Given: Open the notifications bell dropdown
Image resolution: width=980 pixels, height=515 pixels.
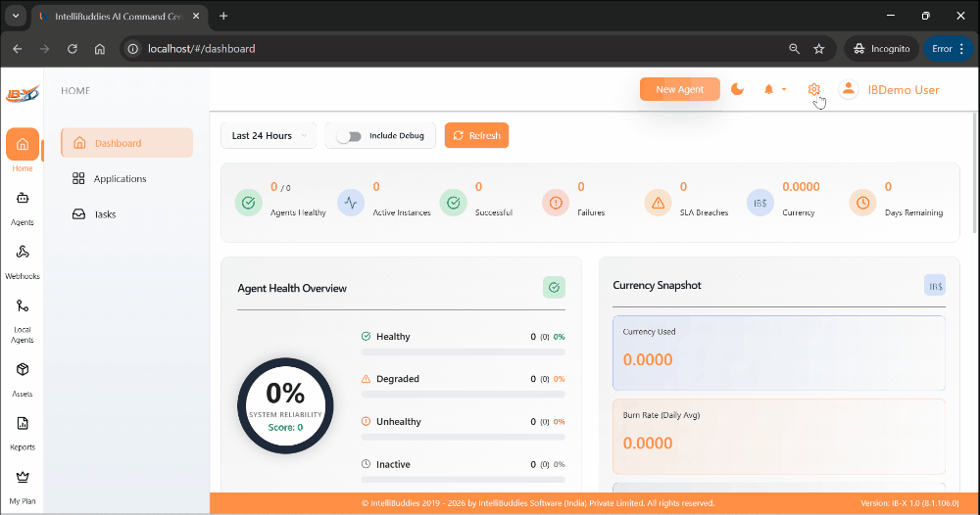Looking at the screenshot, I should pyautogui.click(x=774, y=90).
